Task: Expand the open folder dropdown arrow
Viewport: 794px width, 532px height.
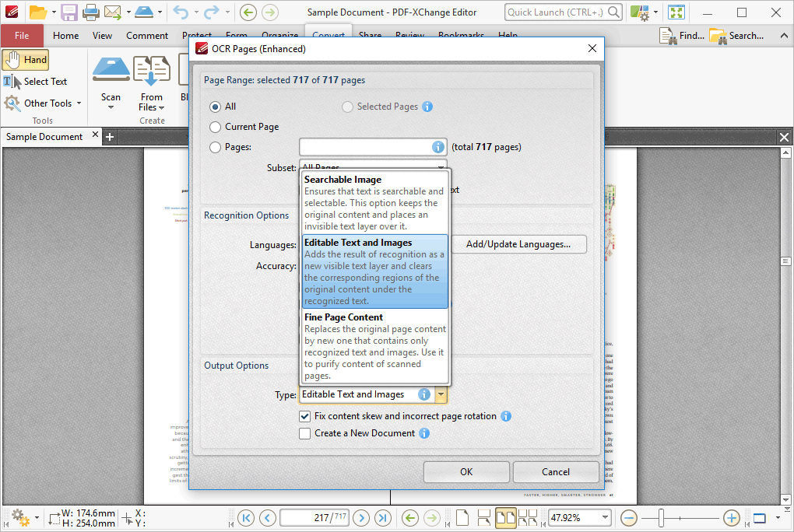Action: (x=54, y=12)
